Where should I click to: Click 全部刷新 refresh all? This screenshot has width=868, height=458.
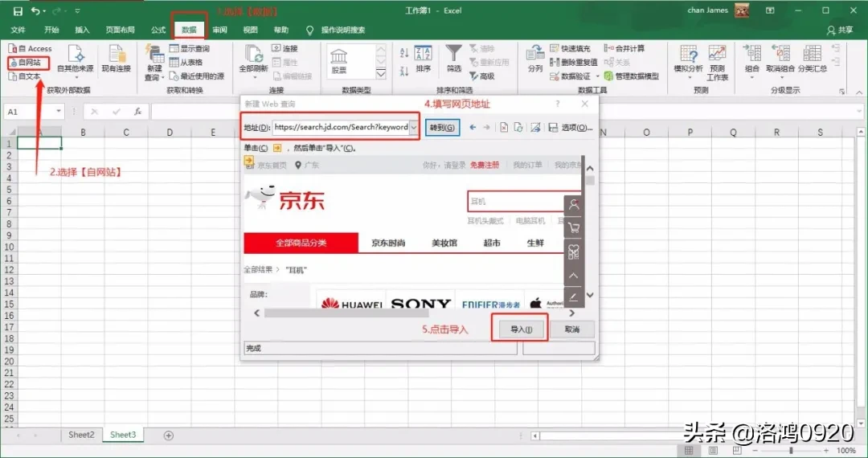[253, 59]
